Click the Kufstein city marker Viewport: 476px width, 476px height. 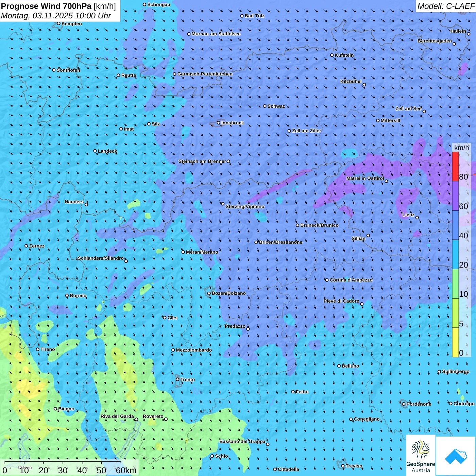coord(332,55)
